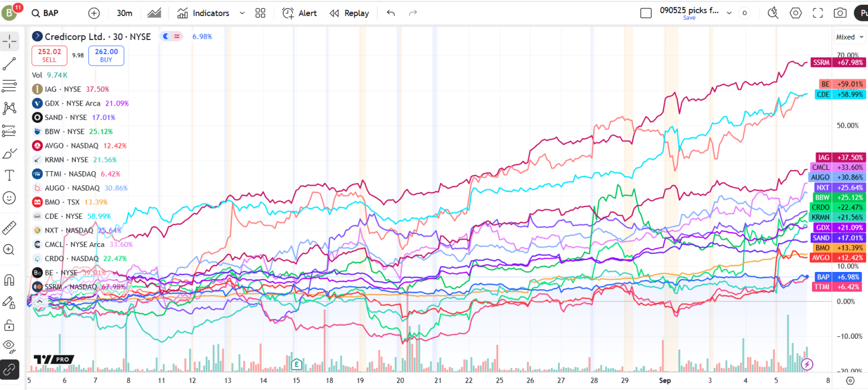Screen dimensions: 868x390
Task: Undo the last chart action
Action: click(x=390, y=13)
